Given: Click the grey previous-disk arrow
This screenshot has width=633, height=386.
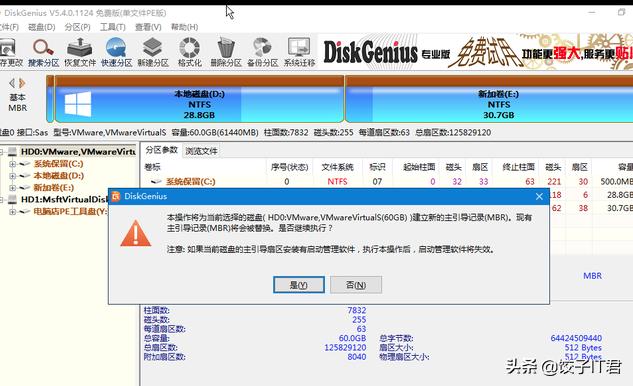Looking at the screenshot, I should click(x=12, y=83).
